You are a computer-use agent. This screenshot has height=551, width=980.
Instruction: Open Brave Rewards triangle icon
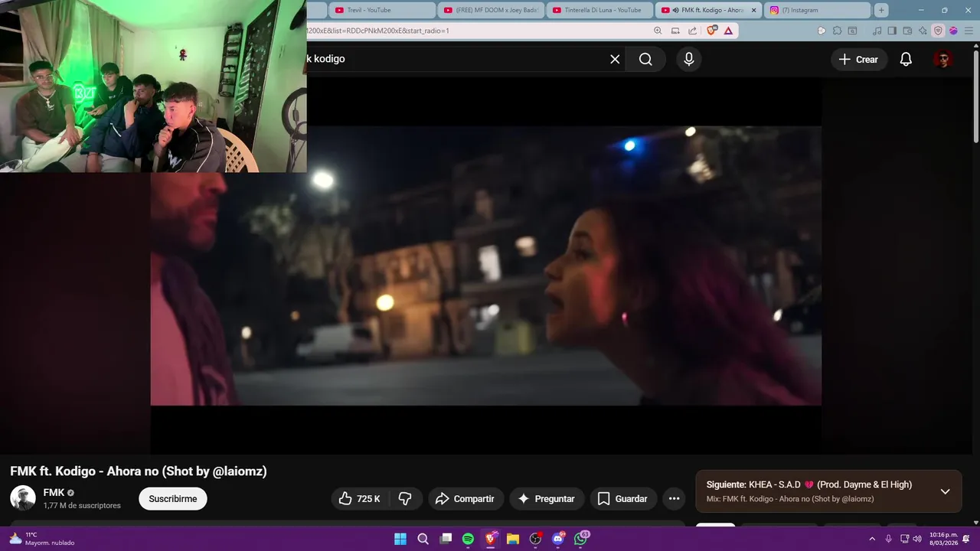[x=728, y=31]
